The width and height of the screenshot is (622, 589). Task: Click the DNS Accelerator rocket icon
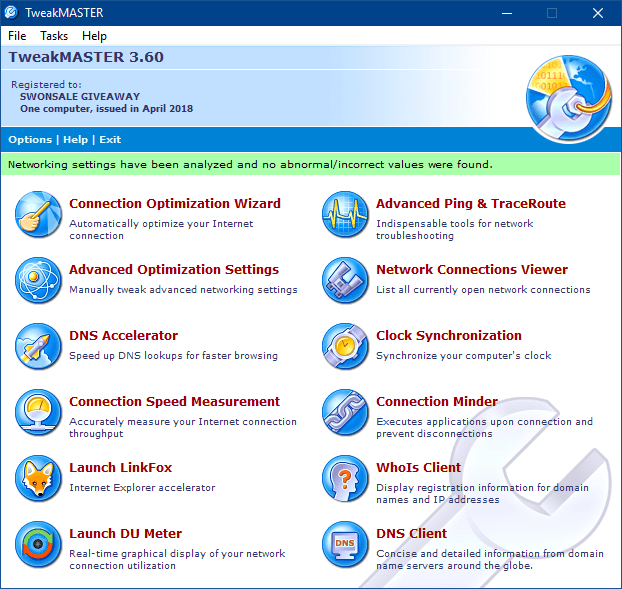(38, 346)
